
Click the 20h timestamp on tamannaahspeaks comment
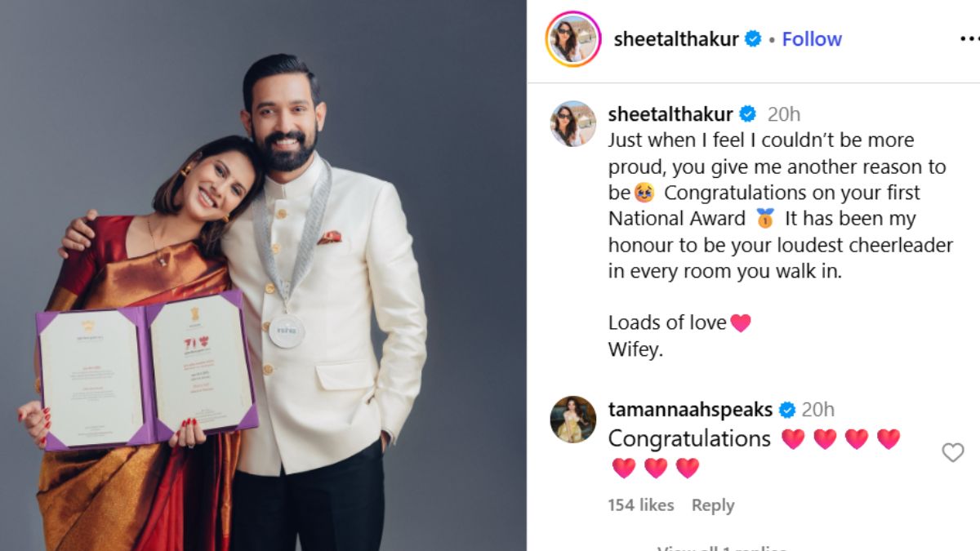[x=818, y=410]
